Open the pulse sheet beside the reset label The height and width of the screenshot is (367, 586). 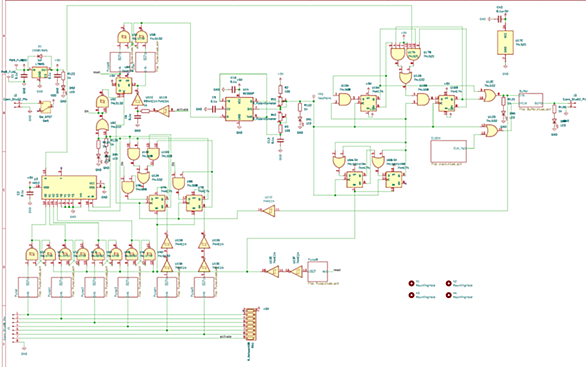(318, 271)
